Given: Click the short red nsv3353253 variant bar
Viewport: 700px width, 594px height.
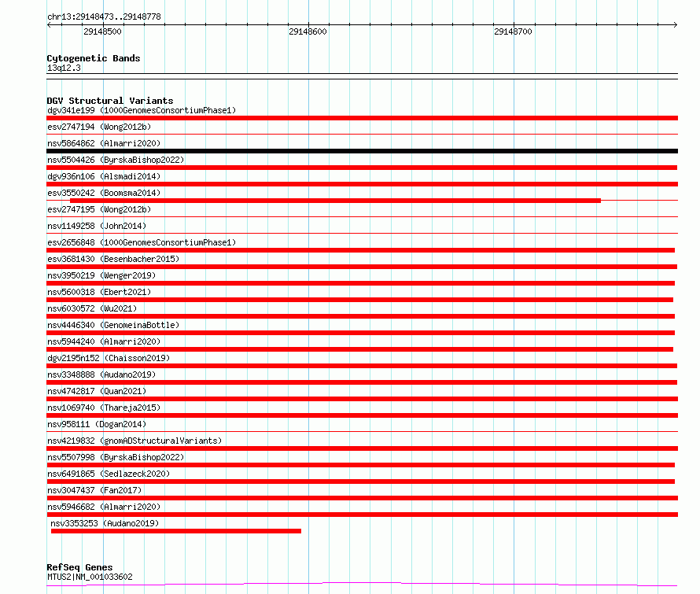Looking at the screenshot, I should point(176,531).
